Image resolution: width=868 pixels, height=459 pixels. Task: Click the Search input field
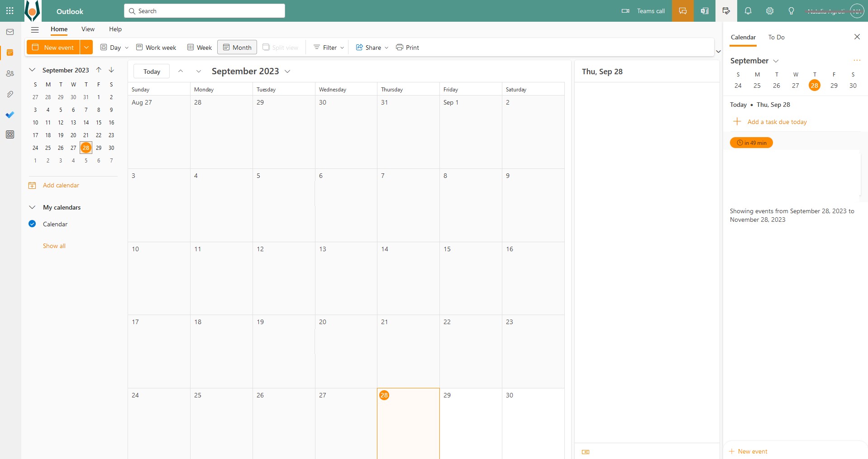coord(205,11)
